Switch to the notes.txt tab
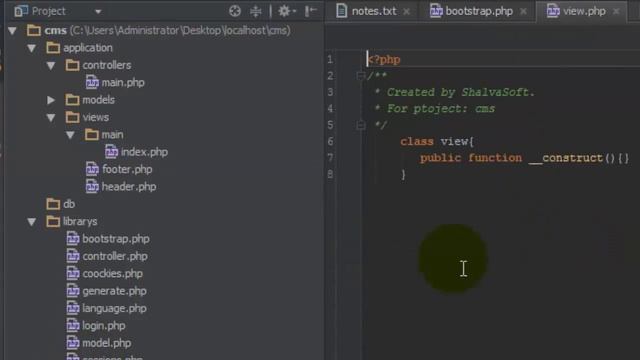This screenshot has height=360, width=640. click(373, 11)
